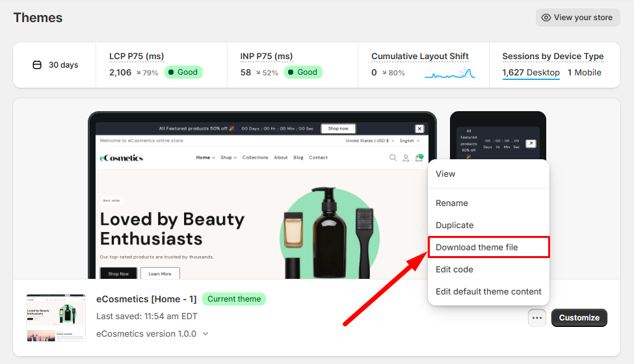Click the Welcome to eCosmetics online store text
The width and height of the screenshot is (634, 364).
coord(142,140)
